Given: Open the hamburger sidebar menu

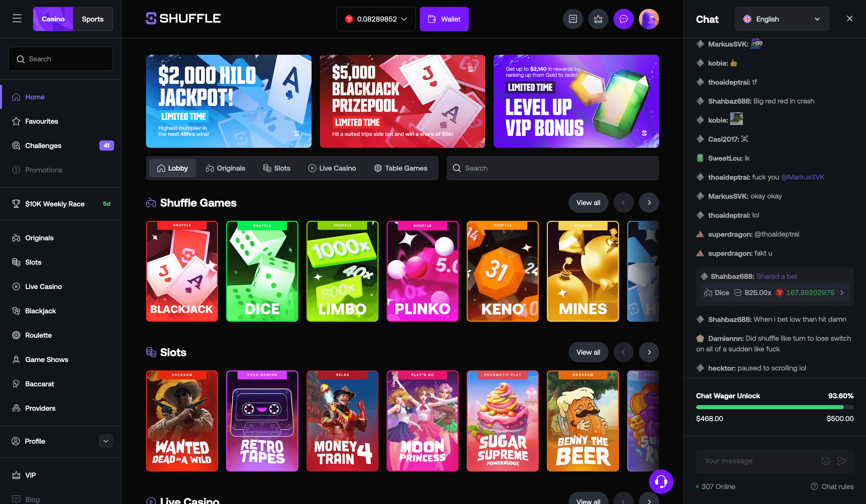Looking at the screenshot, I should (17, 19).
